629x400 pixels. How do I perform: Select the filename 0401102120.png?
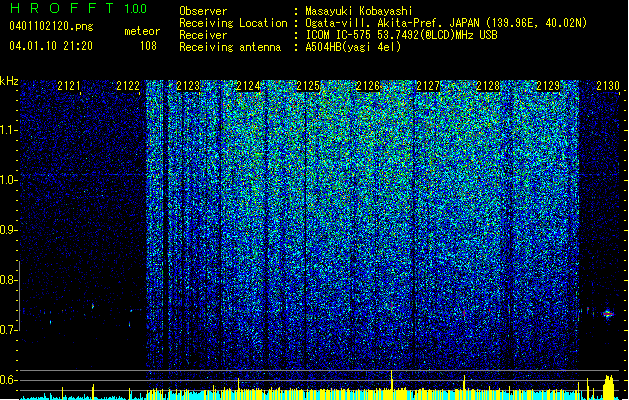[x=51, y=26]
